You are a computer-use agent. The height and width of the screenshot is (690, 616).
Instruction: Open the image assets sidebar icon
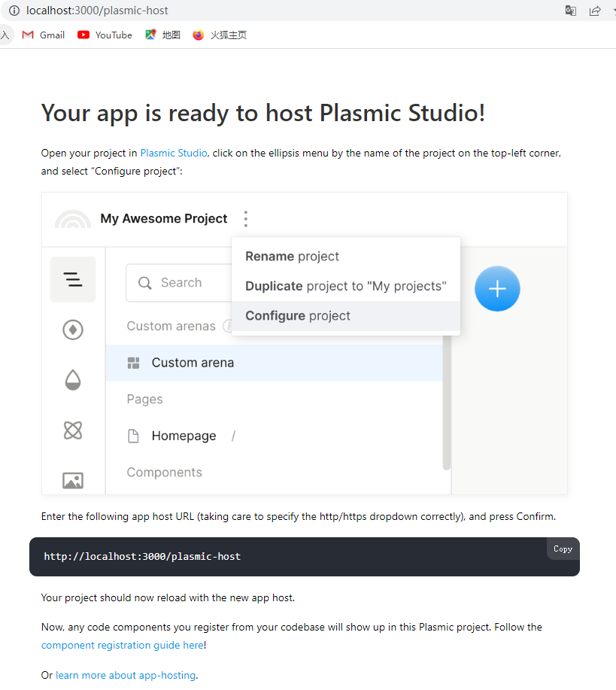tap(73, 480)
